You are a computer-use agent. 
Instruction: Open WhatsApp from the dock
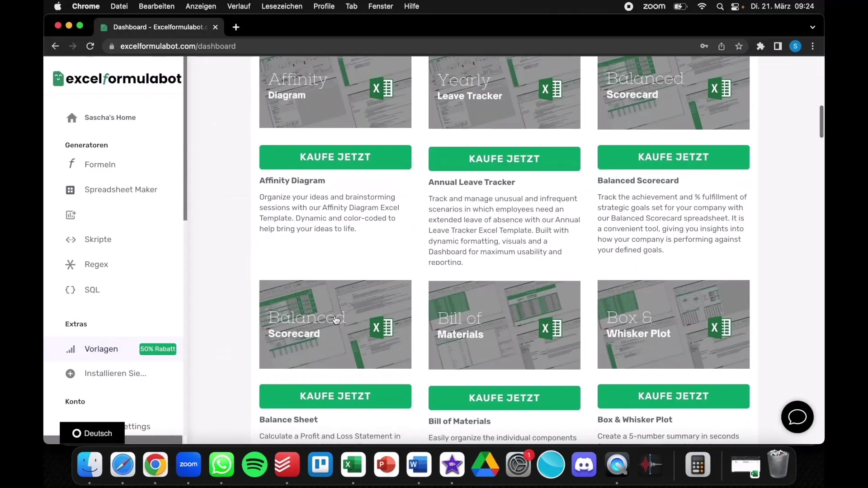(222, 465)
